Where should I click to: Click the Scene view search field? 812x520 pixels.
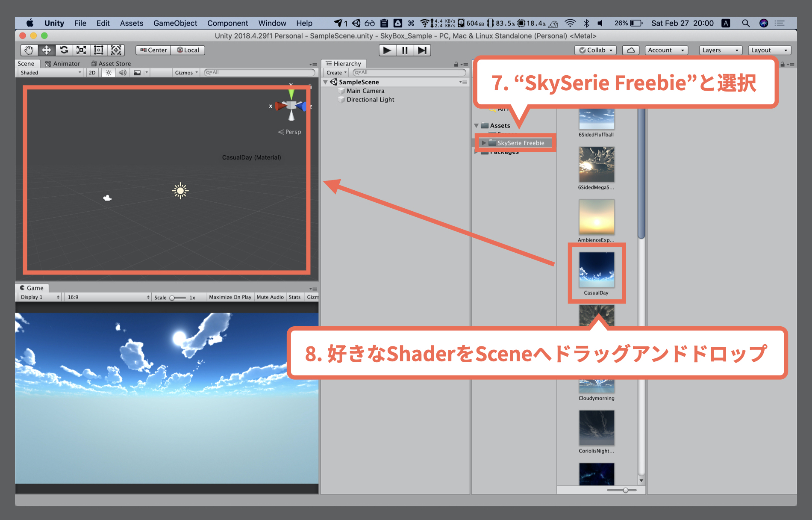click(x=259, y=73)
